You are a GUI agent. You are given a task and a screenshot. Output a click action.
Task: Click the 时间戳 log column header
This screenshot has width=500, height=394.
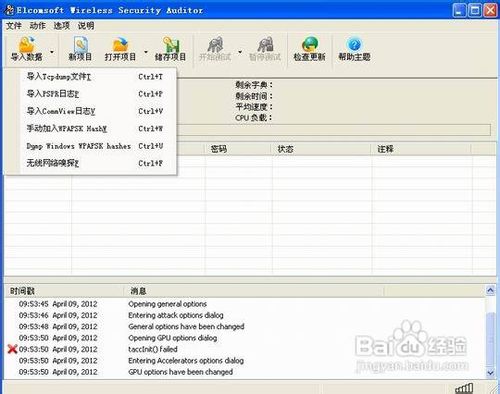[x=64, y=291]
